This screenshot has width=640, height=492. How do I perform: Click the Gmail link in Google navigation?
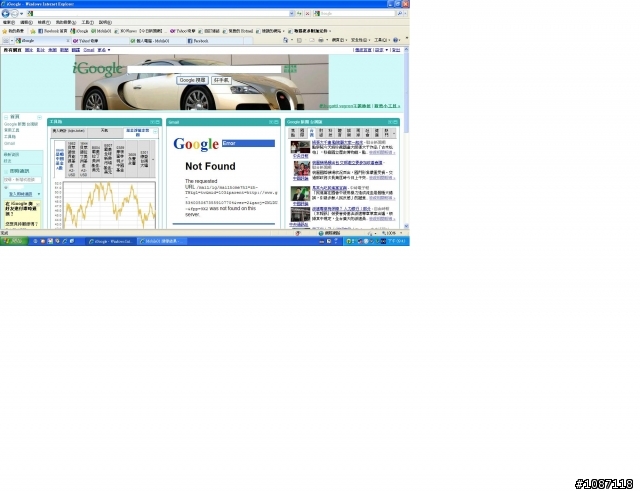[x=89, y=50]
